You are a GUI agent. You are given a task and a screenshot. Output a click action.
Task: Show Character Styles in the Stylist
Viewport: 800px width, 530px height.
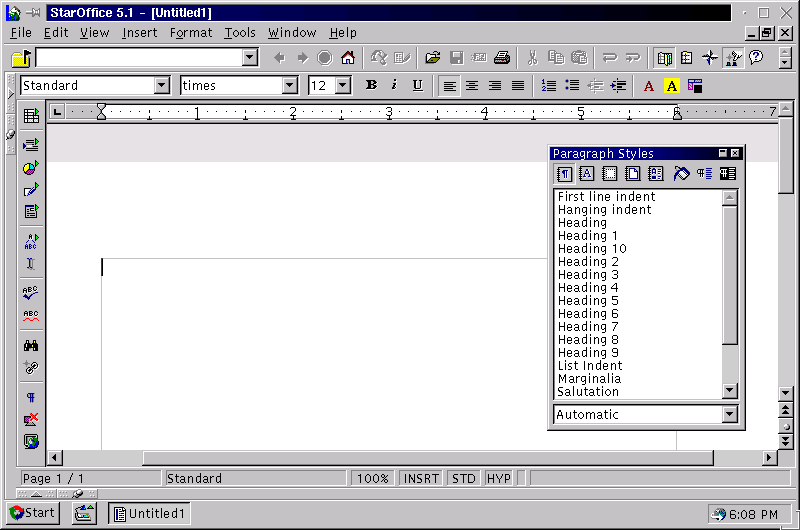click(587, 174)
